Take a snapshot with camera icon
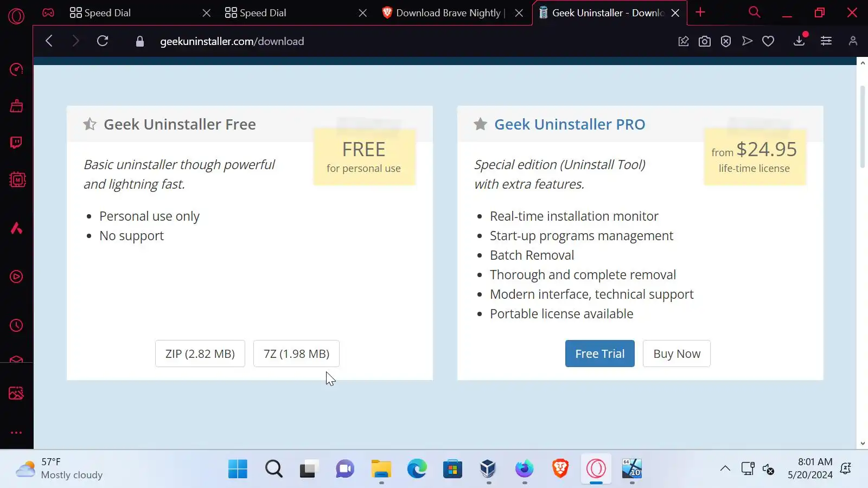The width and height of the screenshot is (868, 488). pos(705,41)
